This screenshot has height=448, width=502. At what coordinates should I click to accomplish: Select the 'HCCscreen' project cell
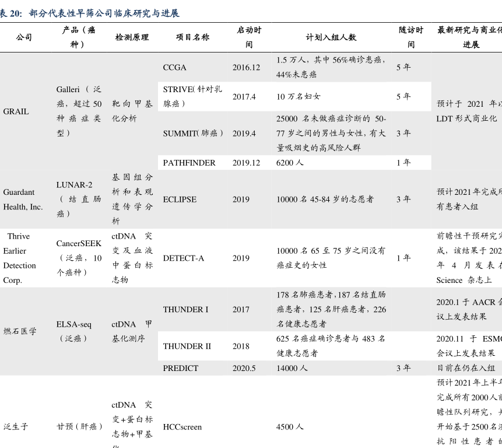182,427
